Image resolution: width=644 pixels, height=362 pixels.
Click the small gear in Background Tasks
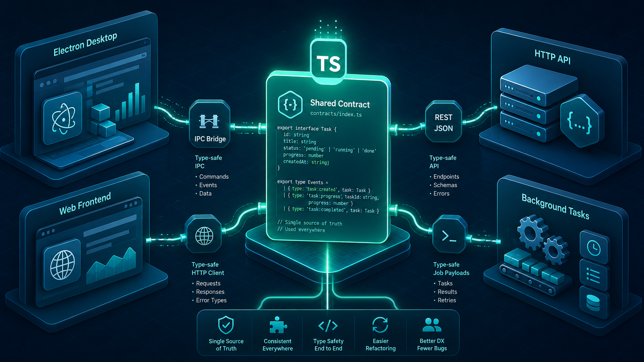click(x=555, y=250)
